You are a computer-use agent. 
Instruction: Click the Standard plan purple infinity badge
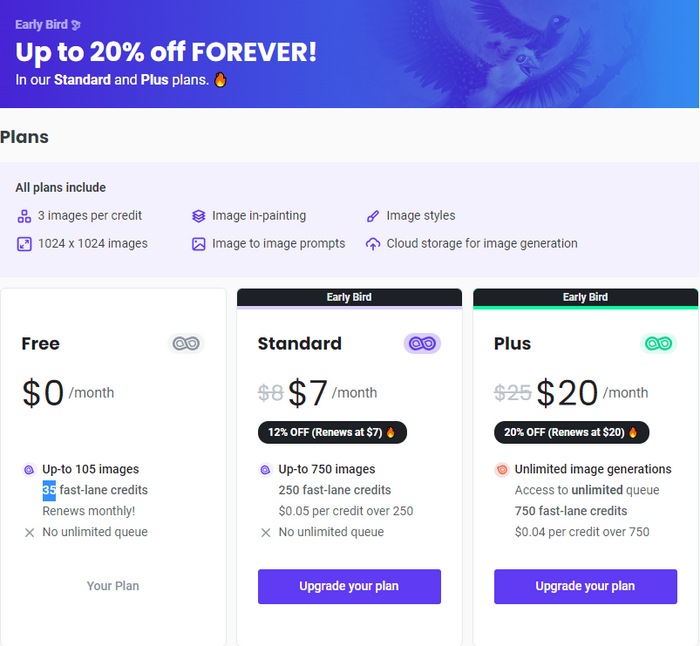[422, 343]
